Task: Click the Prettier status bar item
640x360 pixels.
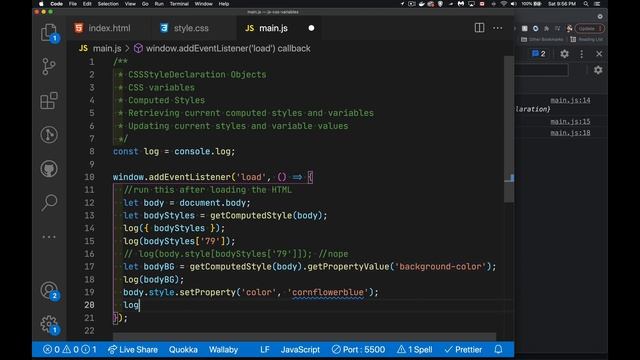Action: 463,349
